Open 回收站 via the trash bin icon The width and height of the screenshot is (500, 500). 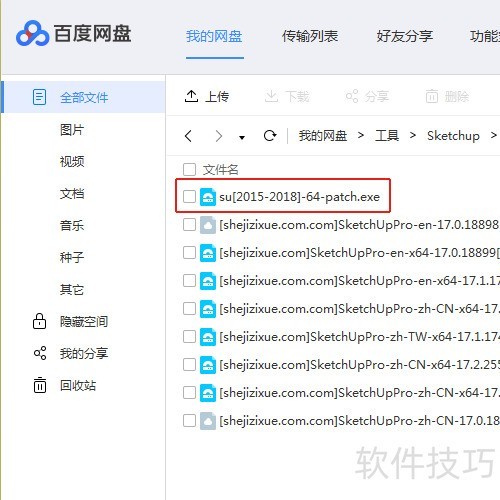40,385
